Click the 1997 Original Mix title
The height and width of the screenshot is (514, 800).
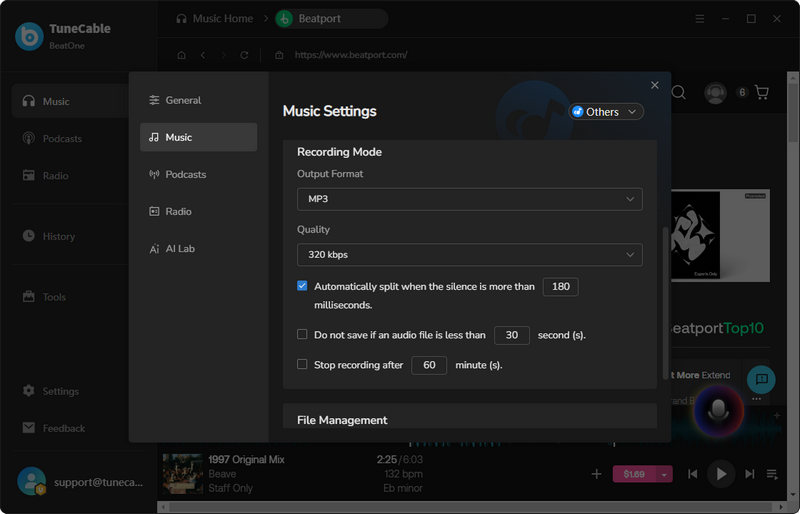tap(246, 459)
